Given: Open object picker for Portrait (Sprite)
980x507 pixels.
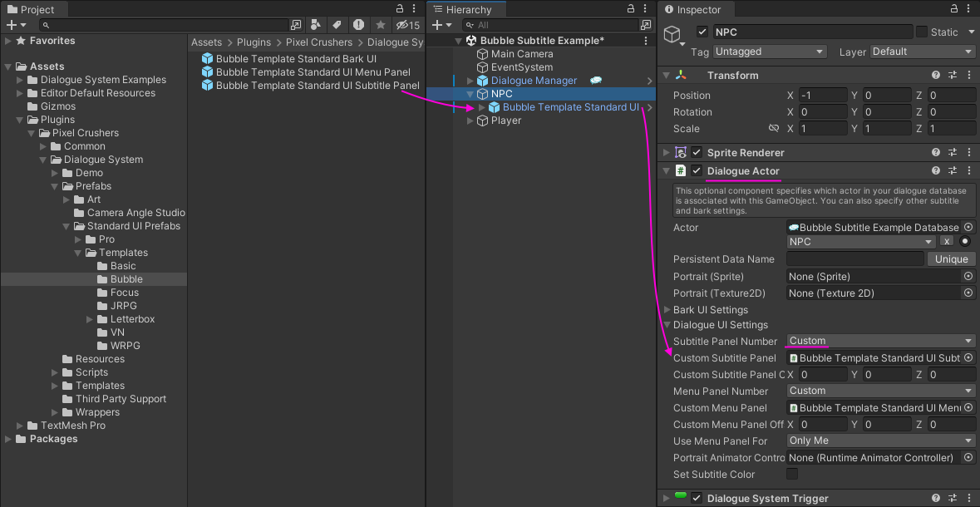Looking at the screenshot, I should (968, 276).
